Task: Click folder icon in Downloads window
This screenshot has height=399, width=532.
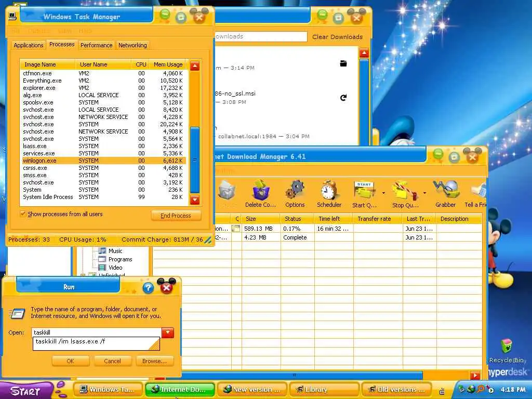Action: [343, 63]
